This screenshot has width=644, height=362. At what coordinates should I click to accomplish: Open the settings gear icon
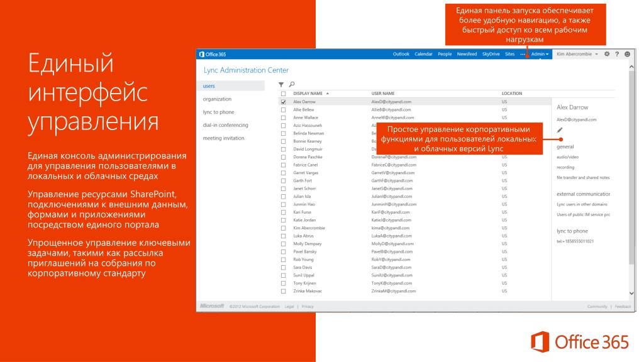click(607, 54)
